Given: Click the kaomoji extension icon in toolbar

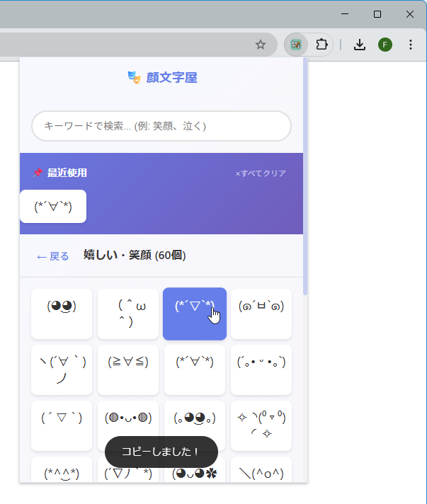Looking at the screenshot, I should (296, 45).
